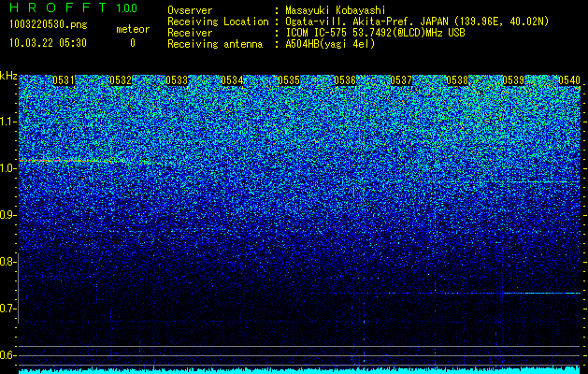Screen dimensions: 588x374
Task: Click the 0535 time marker
Action: tap(289, 80)
